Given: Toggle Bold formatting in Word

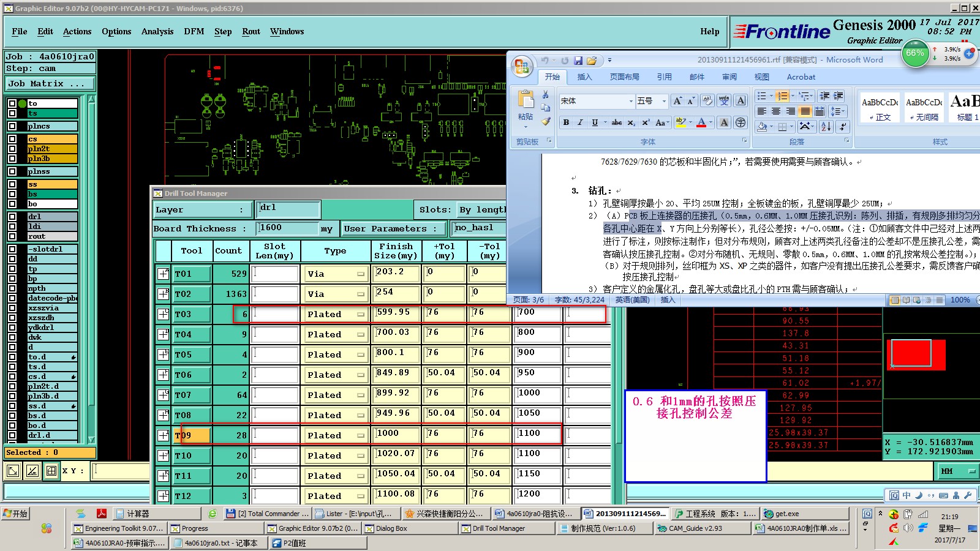Looking at the screenshot, I should coord(566,122).
